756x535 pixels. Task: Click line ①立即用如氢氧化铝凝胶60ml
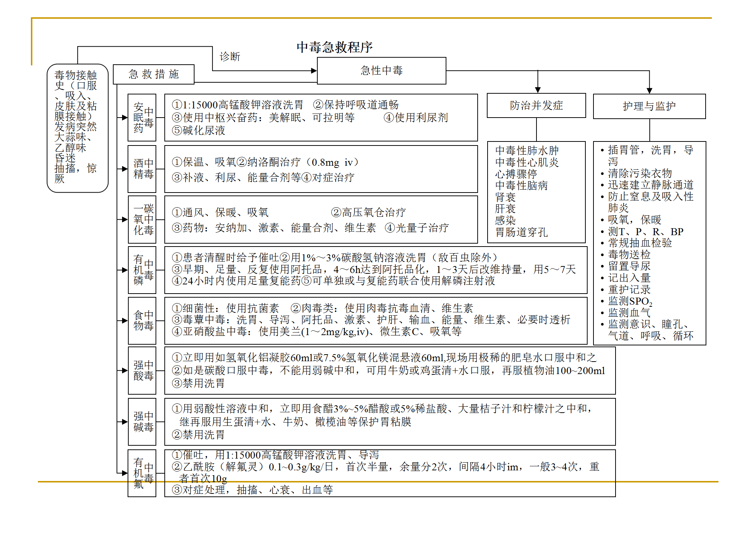tap(384, 358)
